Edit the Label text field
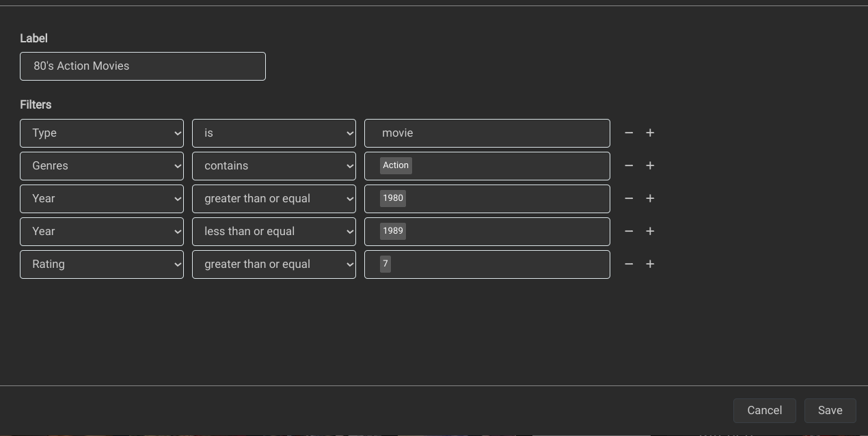868x436 pixels. [x=143, y=66]
